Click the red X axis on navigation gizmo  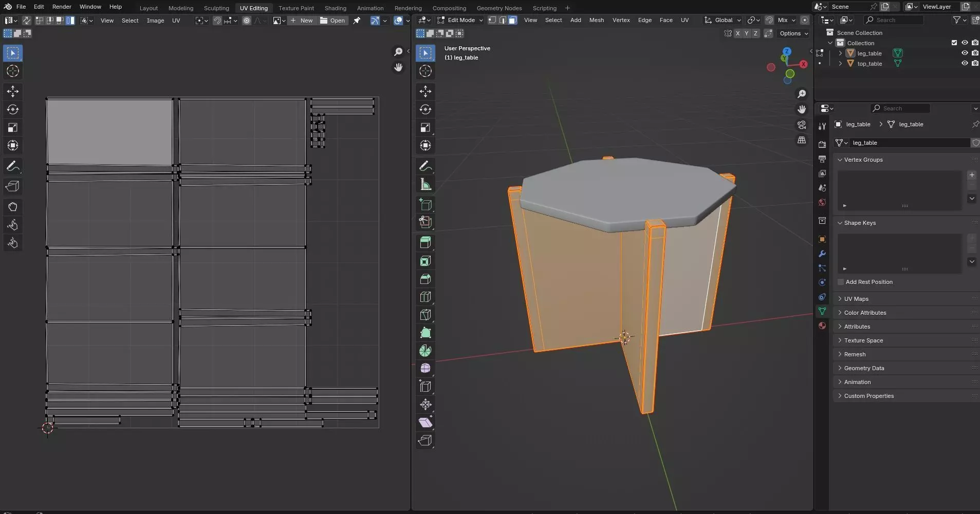coord(804,64)
